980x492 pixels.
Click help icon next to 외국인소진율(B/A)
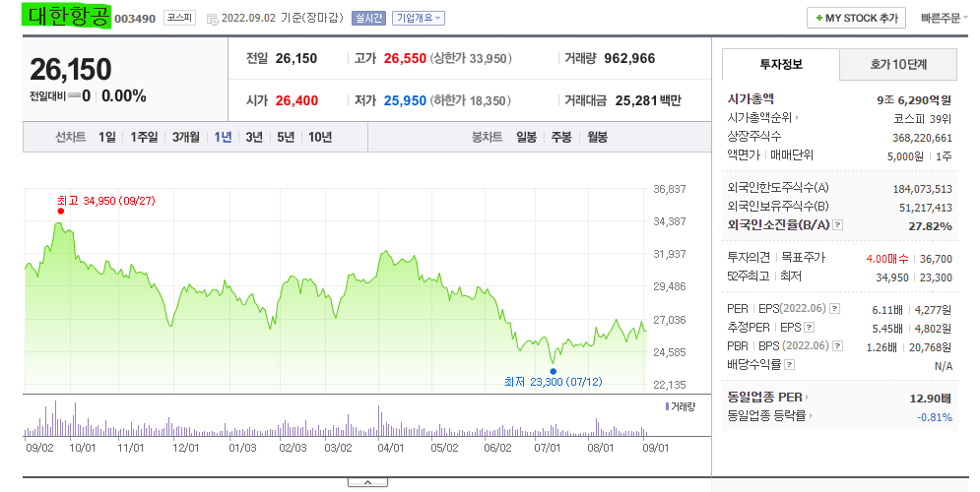click(838, 224)
